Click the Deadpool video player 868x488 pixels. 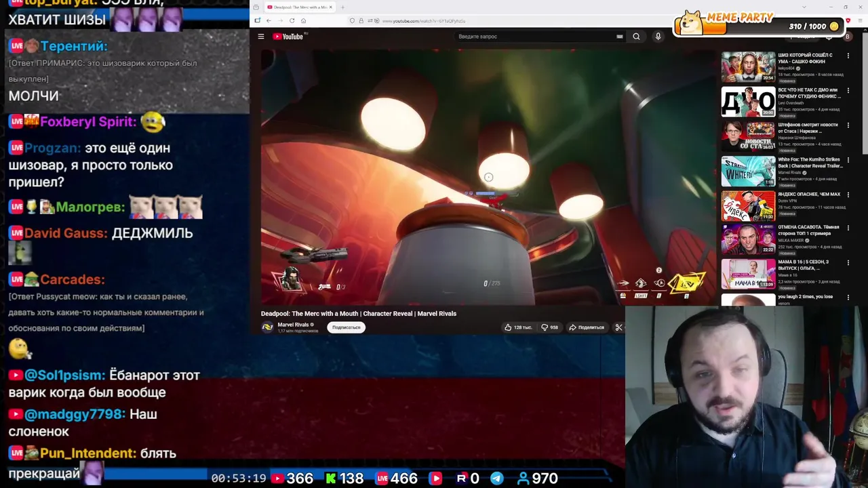pyautogui.click(x=488, y=178)
